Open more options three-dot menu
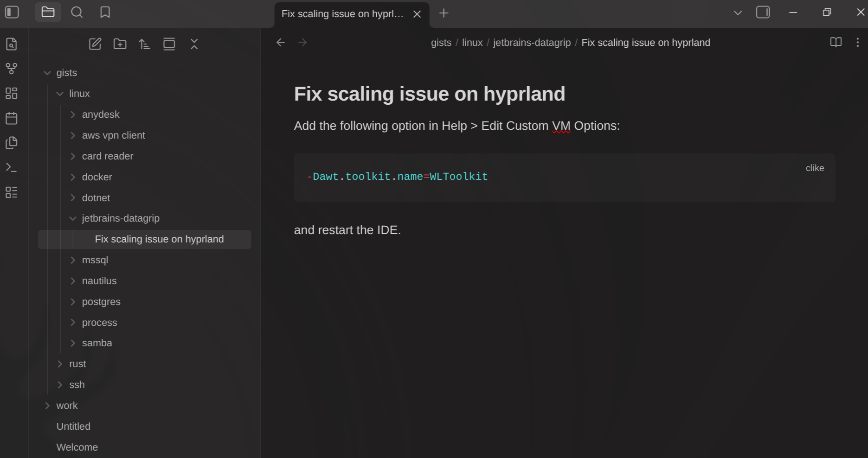 pos(857,43)
